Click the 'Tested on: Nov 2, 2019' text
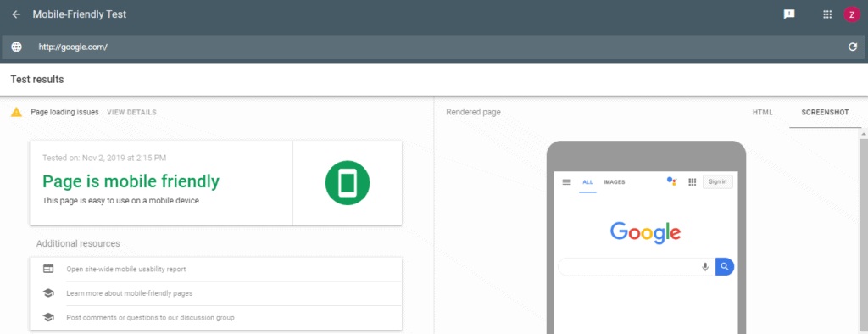Image resolution: width=868 pixels, height=334 pixels. (x=104, y=158)
